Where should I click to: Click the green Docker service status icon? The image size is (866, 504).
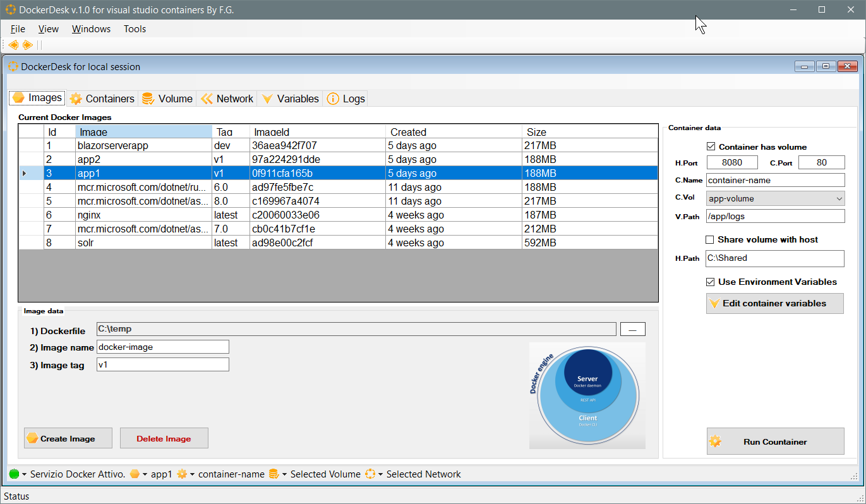coord(14,474)
